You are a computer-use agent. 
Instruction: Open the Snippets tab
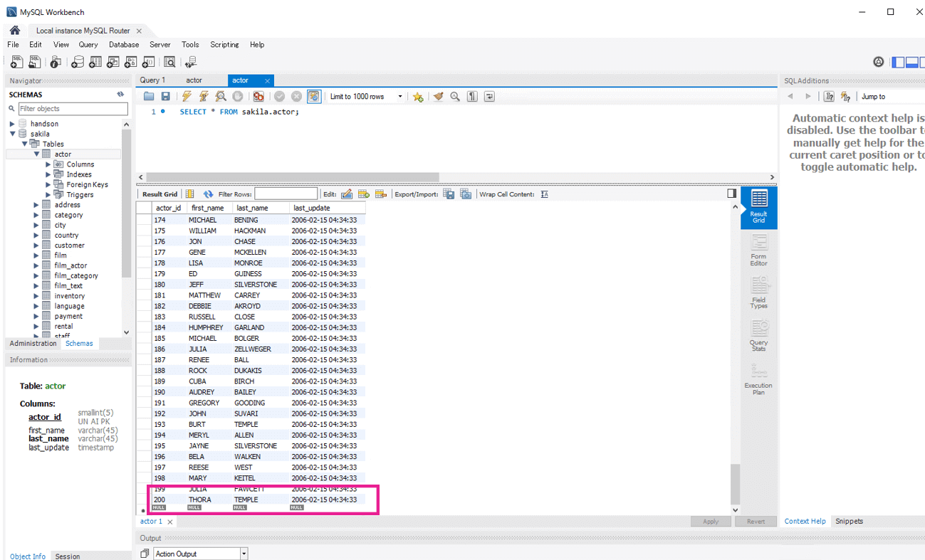tap(849, 521)
